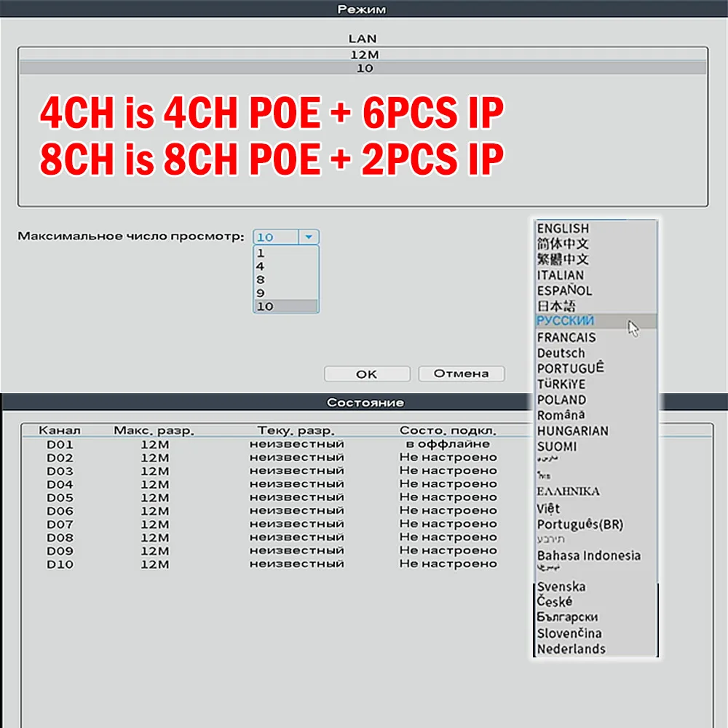This screenshot has width=728, height=728.
Task: Choose 日本語 language option
Action: [x=557, y=305]
